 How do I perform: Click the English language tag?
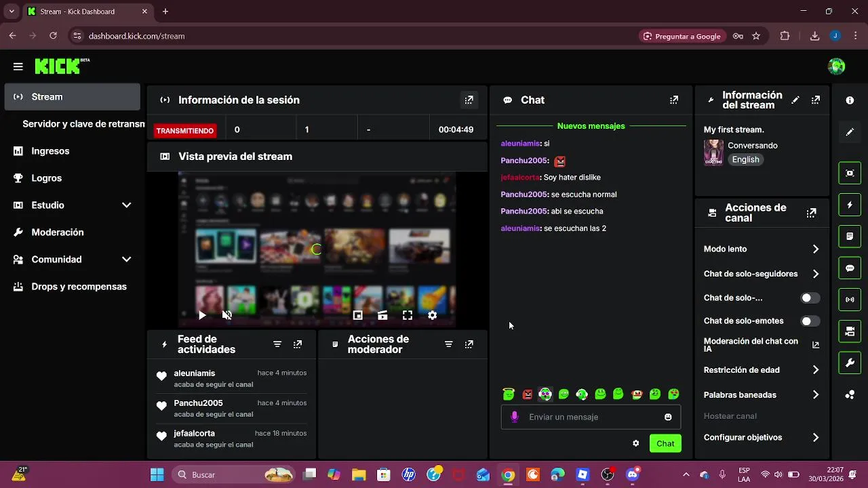pyautogui.click(x=745, y=160)
